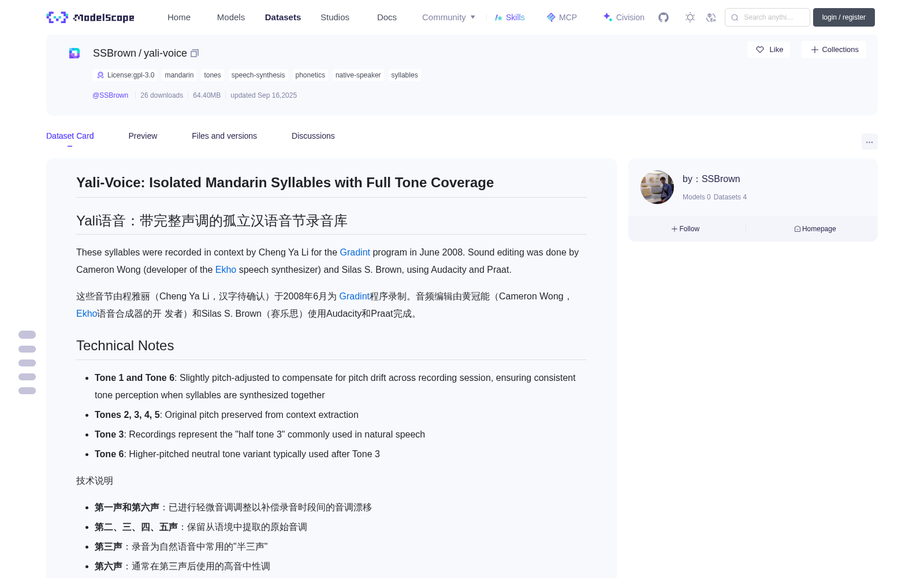Click the heart Like button

(x=769, y=50)
